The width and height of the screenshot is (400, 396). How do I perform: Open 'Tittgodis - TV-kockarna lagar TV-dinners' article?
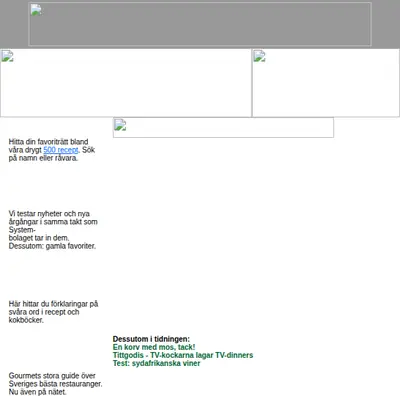coord(183,355)
